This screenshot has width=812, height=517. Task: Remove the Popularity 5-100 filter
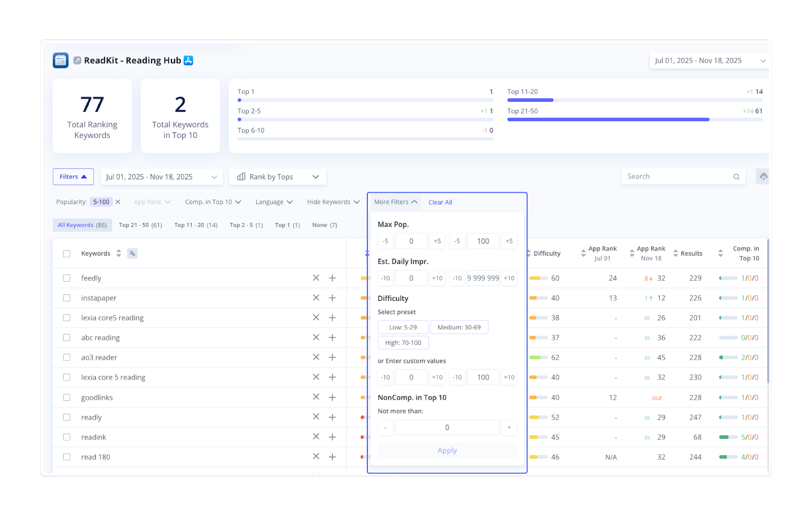tap(118, 202)
